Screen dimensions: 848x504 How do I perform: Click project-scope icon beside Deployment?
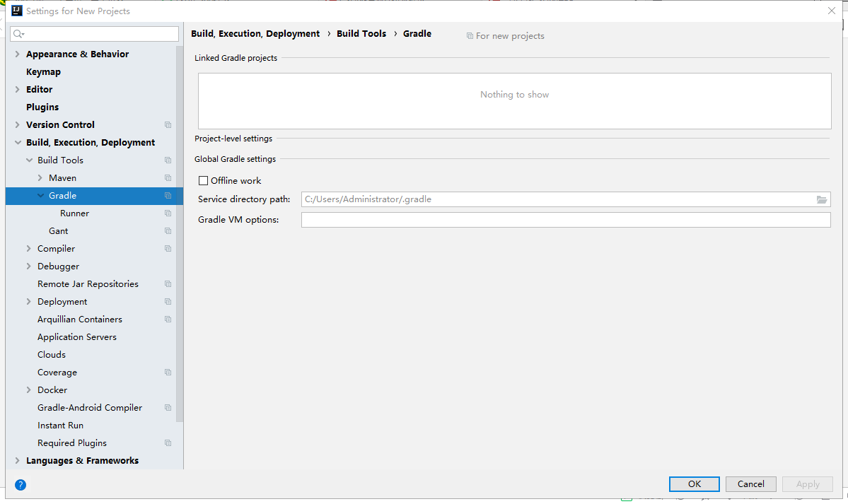[x=168, y=302]
